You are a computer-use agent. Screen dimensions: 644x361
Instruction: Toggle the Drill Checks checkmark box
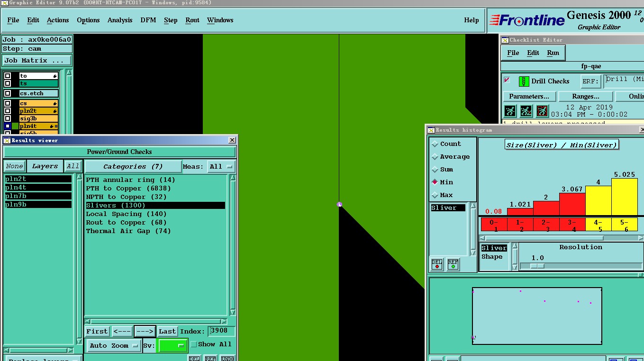(x=507, y=80)
